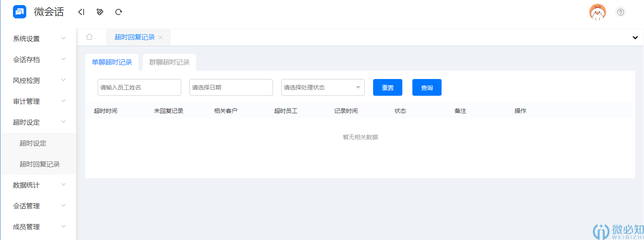
Task: Close the 超时回复记录 tab with the X
Action: pos(161,38)
